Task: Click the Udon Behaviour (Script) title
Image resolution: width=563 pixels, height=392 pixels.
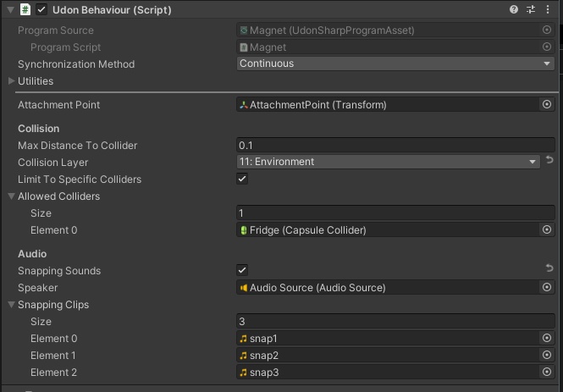Action: pyautogui.click(x=112, y=10)
